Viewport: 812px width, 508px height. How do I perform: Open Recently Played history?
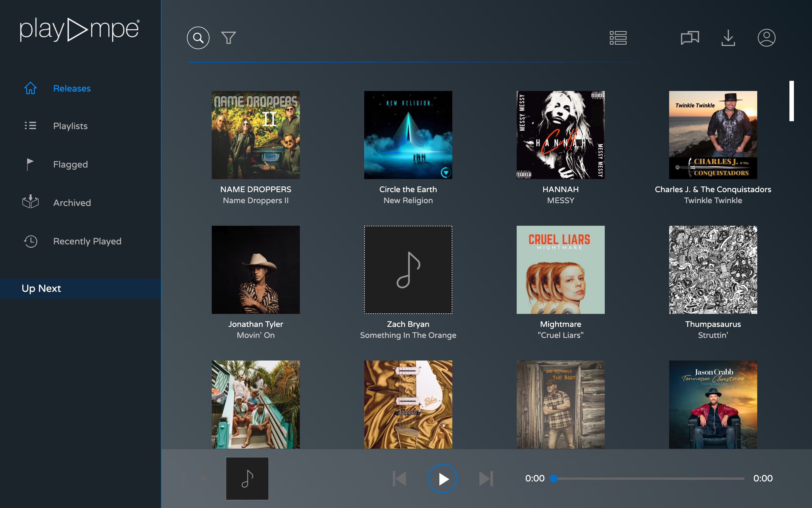coord(87,241)
